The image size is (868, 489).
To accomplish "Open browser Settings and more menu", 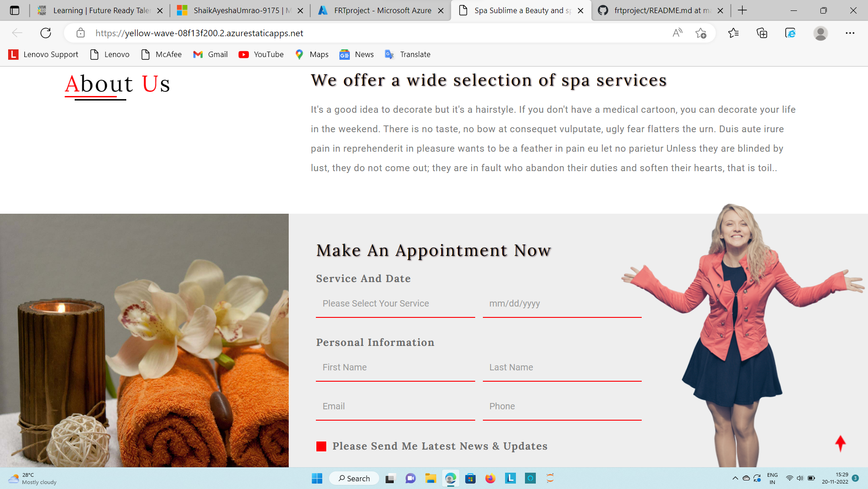I will [x=850, y=33].
